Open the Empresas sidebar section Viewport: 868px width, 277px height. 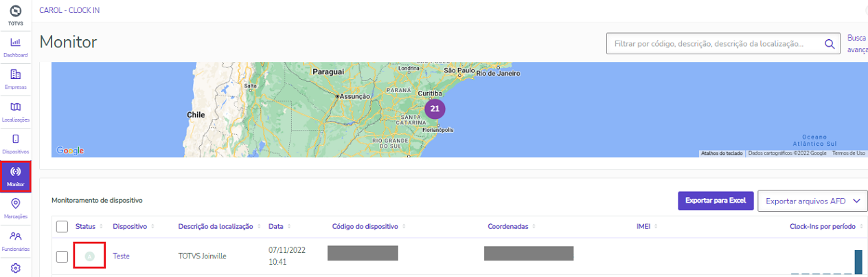point(15,80)
